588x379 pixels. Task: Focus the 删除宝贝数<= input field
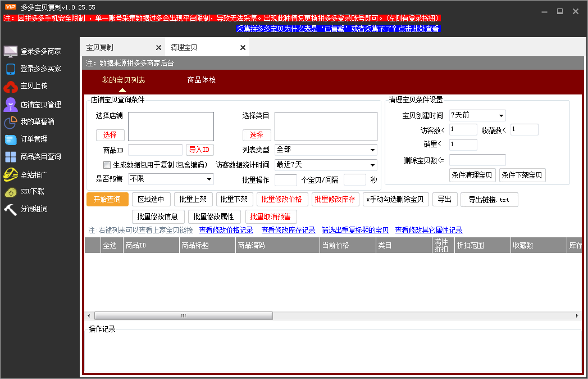point(477,160)
